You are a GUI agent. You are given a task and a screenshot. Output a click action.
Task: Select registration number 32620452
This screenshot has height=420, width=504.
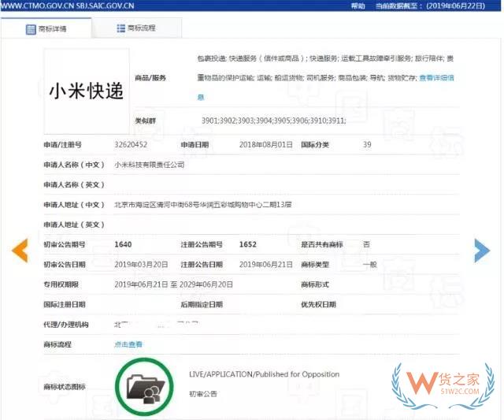click(131, 145)
